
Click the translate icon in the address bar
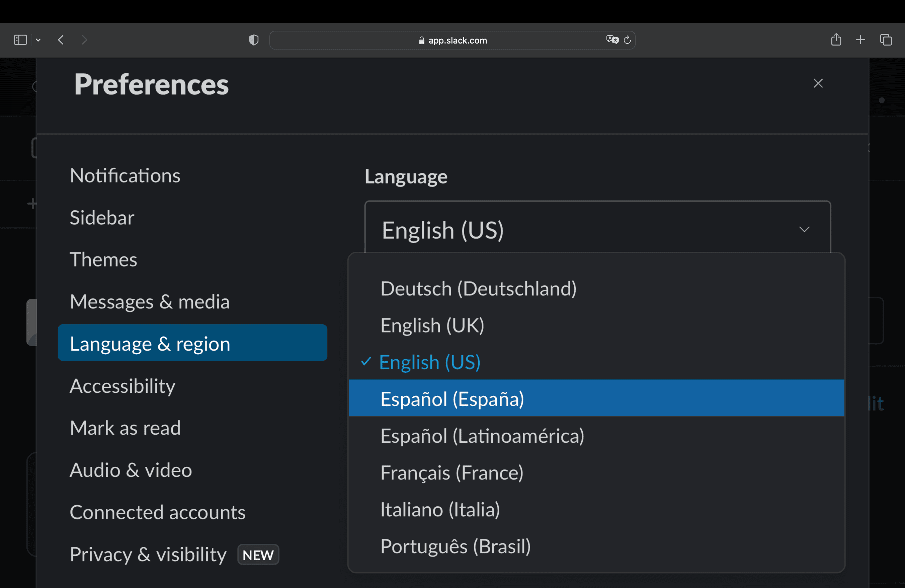[612, 40]
